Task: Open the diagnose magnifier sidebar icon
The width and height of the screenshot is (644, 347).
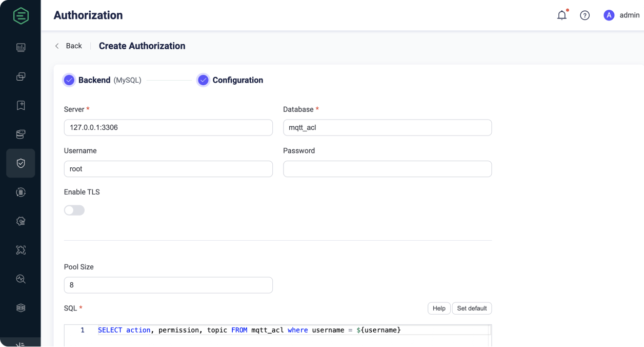Action: (x=21, y=279)
